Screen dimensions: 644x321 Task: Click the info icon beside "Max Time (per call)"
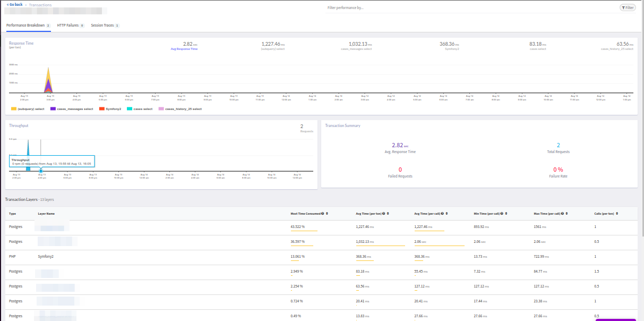[562, 213]
